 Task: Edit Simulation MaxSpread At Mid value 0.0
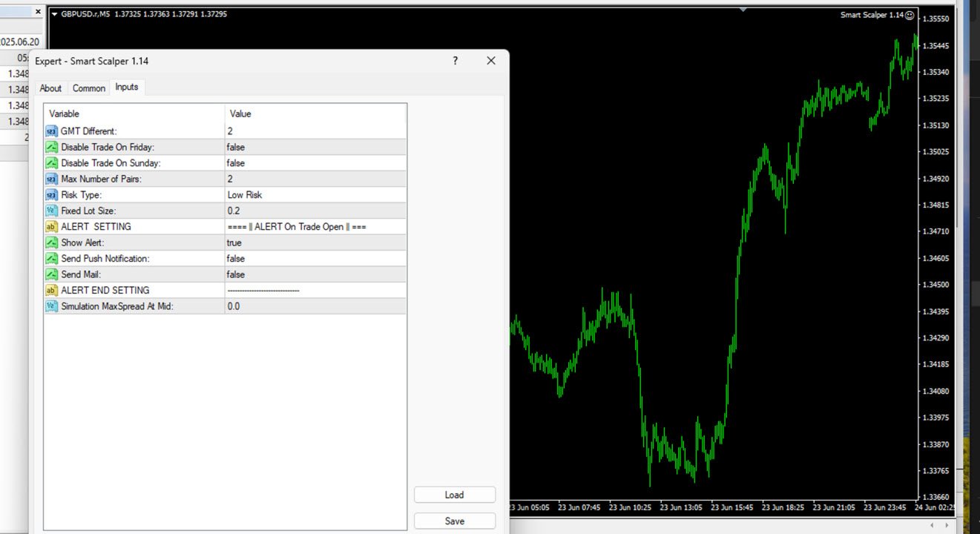pyautogui.click(x=315, y=306)
